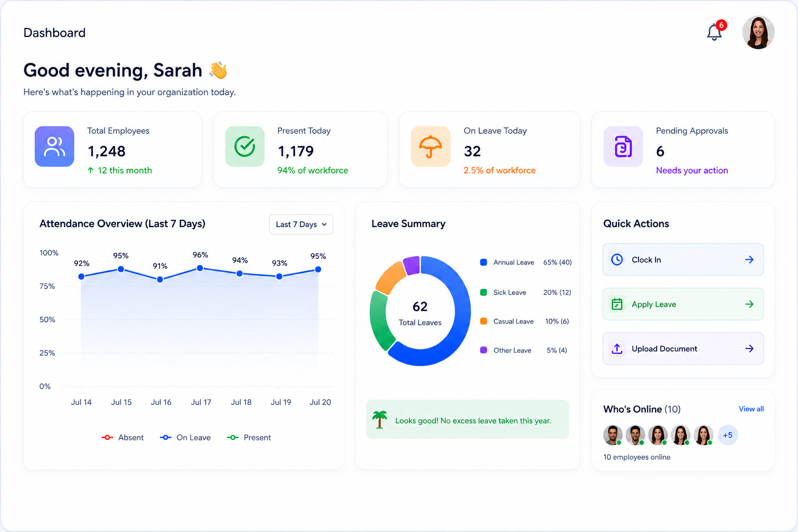Click the green Sick Leave donut segment
798x532 pixels.
(380, 322)
